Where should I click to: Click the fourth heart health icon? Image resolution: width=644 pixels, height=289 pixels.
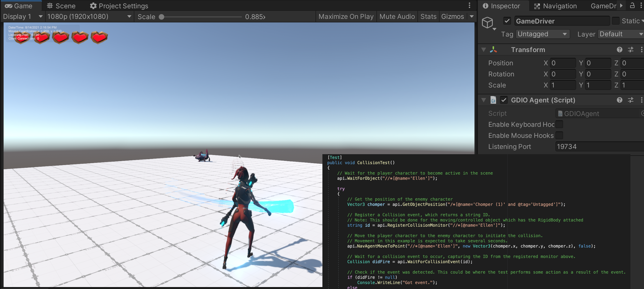click(x=80, y=37)
